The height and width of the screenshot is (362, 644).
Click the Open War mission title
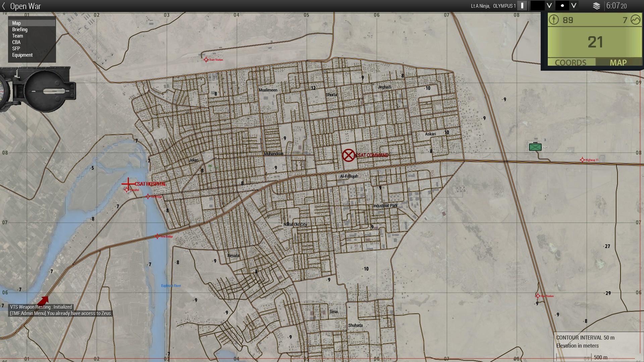coord(25,6)
